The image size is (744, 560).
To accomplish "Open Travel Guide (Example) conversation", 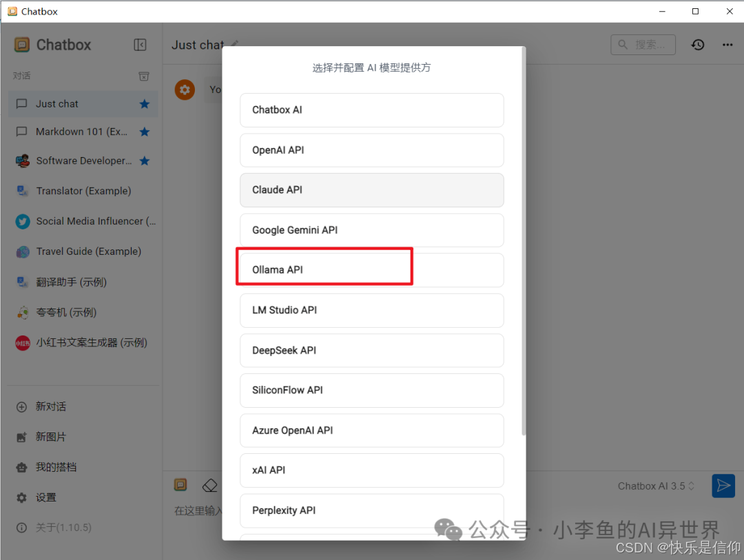I will (x=83, y=251).
